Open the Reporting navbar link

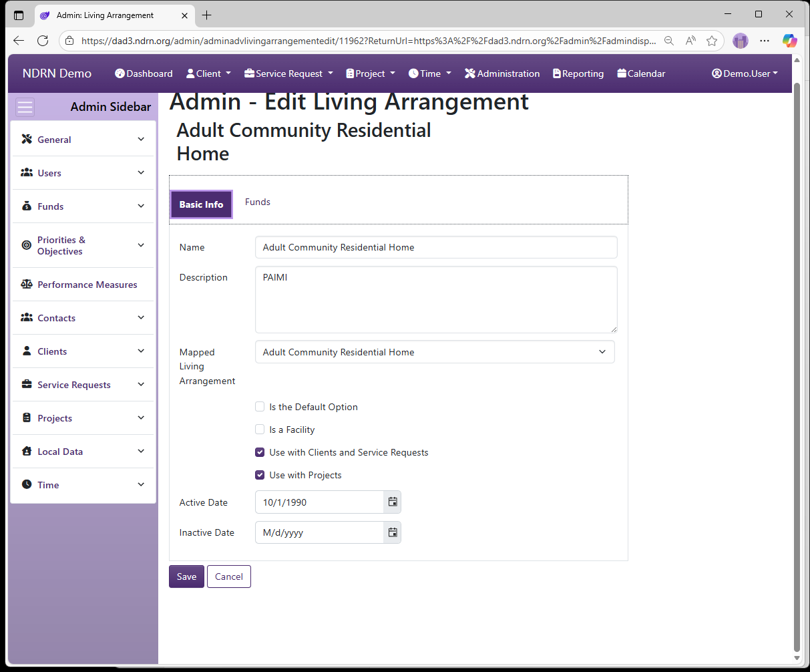click(578, 73)
